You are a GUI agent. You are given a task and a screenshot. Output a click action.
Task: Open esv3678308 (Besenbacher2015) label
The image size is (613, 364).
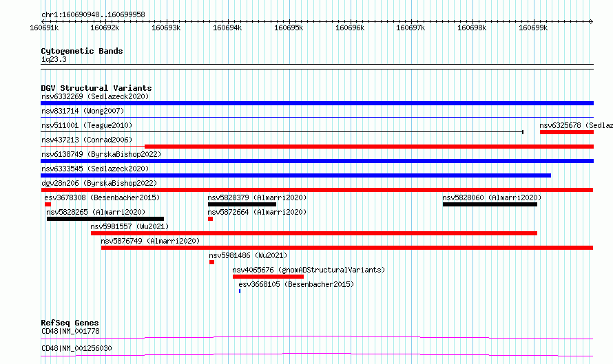coord(102,197)
